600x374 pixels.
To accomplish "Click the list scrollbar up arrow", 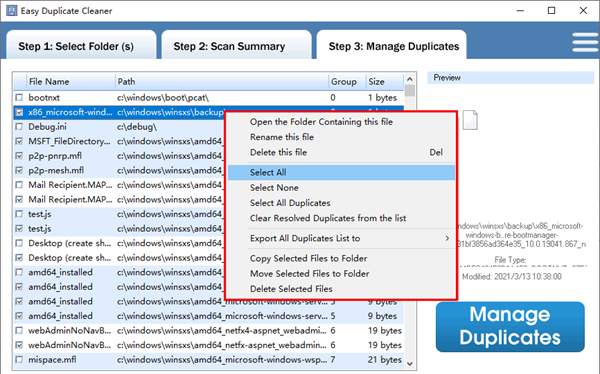I will click(410, 79).
